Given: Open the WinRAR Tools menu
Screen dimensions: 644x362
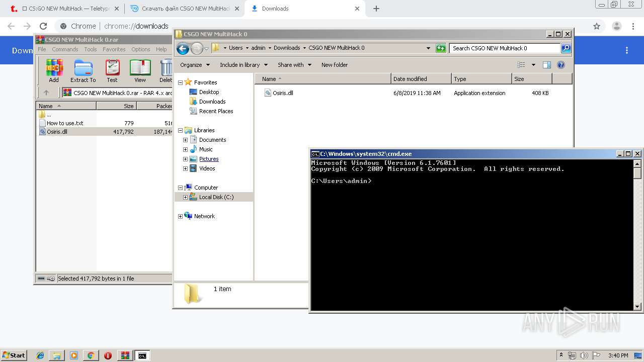Looking at the screenshot, I should (91, 49).
